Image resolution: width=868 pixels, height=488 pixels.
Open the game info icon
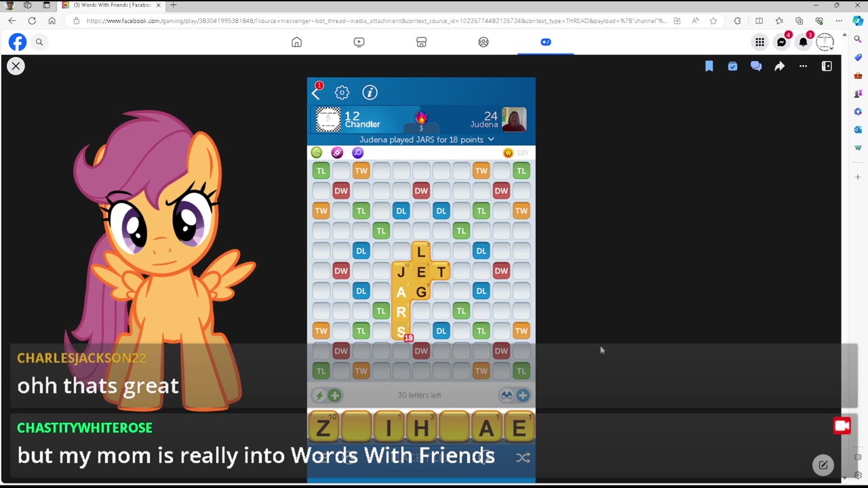tap(370, 92)
